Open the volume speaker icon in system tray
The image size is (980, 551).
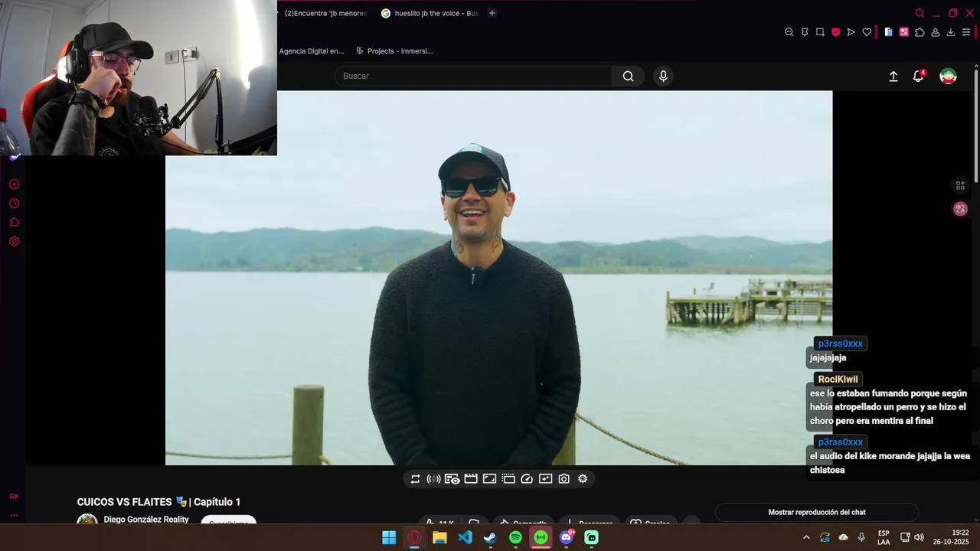coord(920,537)
